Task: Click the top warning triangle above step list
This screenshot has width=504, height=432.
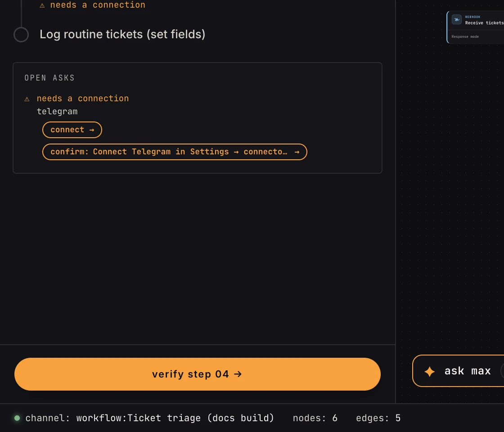Action: point(42,5)
